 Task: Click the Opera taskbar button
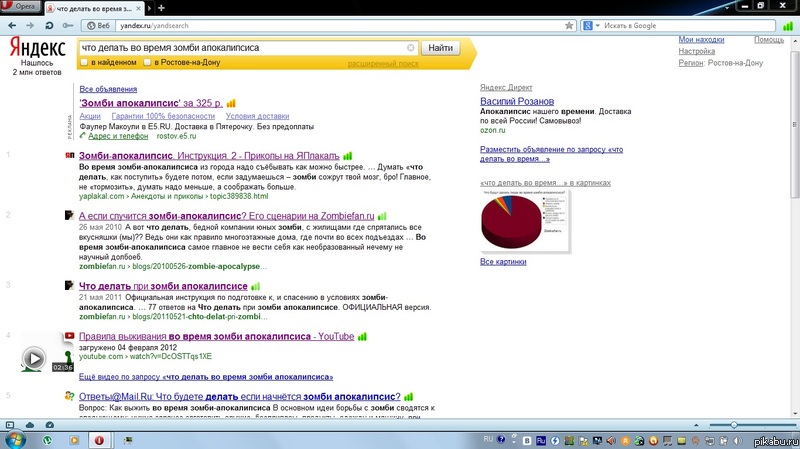coord(99,440)
